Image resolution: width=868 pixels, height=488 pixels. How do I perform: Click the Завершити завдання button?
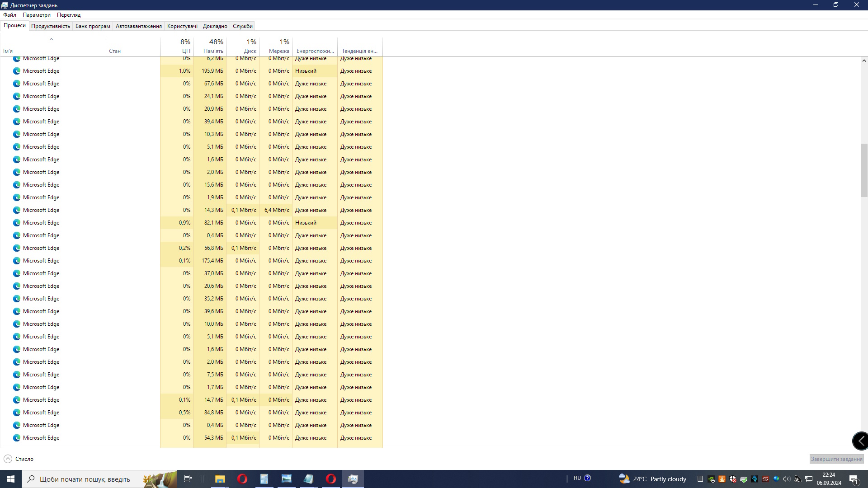click(836, 459)
